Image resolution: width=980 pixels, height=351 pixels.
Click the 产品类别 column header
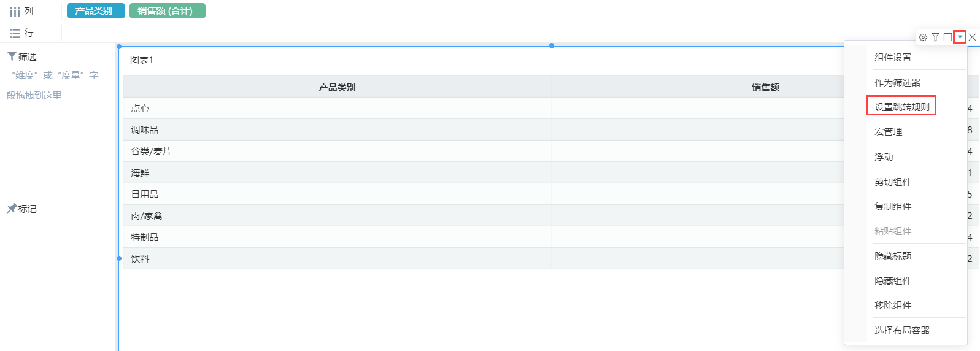337,87
